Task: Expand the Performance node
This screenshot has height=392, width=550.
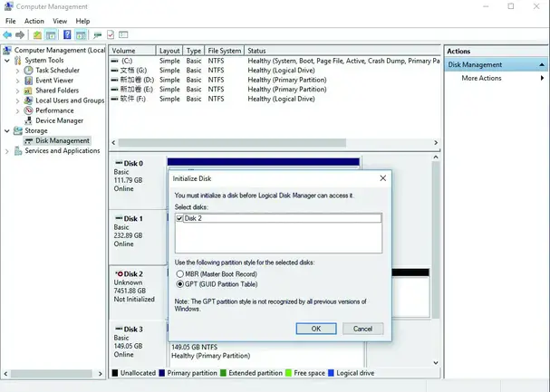Action: 17,111
